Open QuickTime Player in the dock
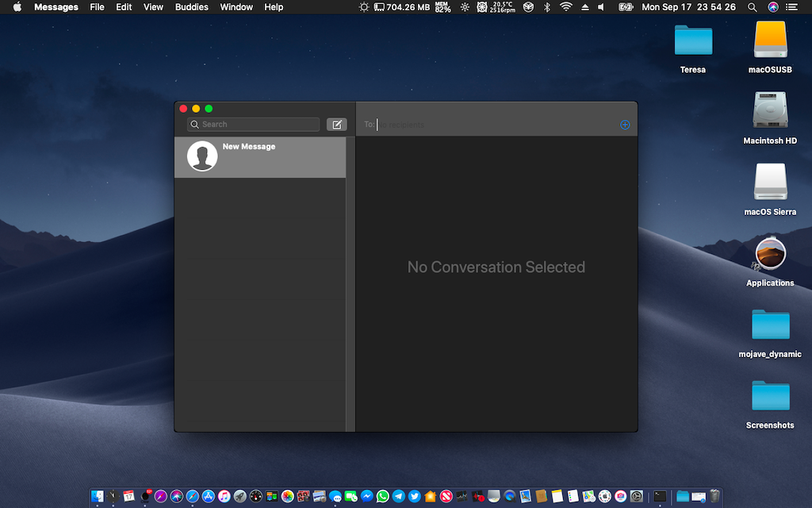This screenshot has height=508, width=812. click(x=510, y=496)
